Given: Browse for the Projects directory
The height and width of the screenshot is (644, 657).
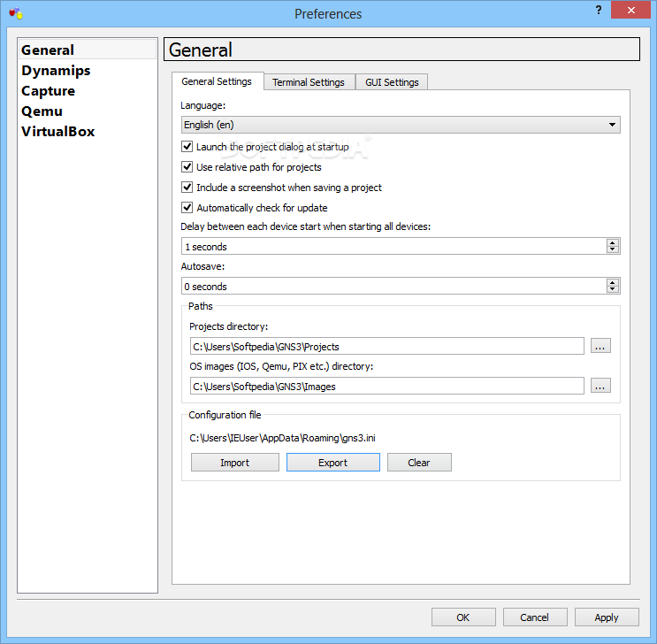Looking at the screenshot, I should [x=600, y=346].
